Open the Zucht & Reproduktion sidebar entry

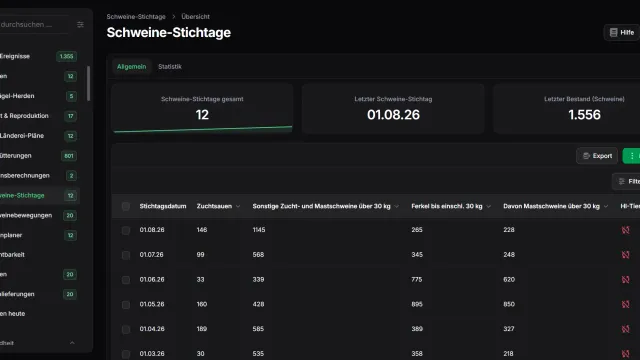click(39, 116)
